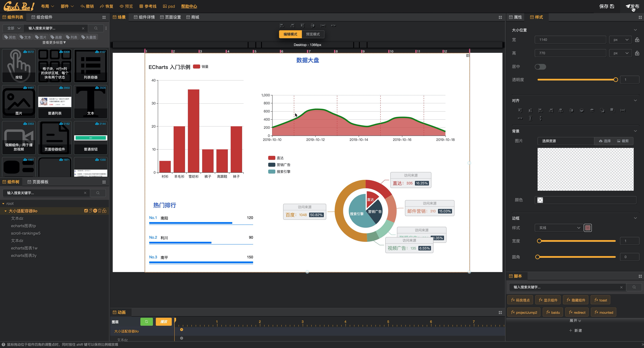Click copy icon on 大小适配容器9o row
Image resolution: width=644 pixels, height=348 pixels.
(91, 211)
